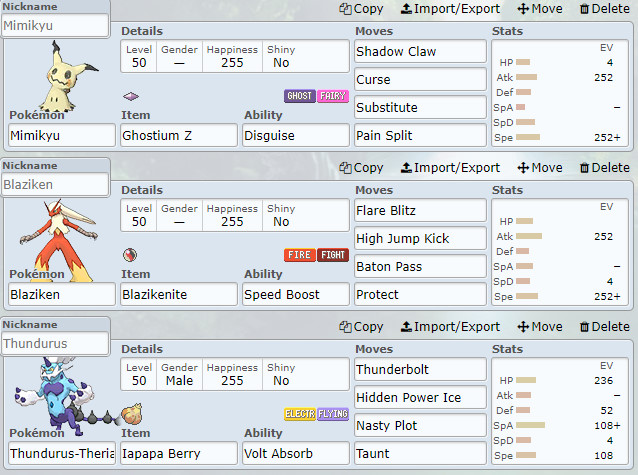Move the Thundurus set
The width and height of the screenshot is (638, 475).
click(x=540, y=326)
